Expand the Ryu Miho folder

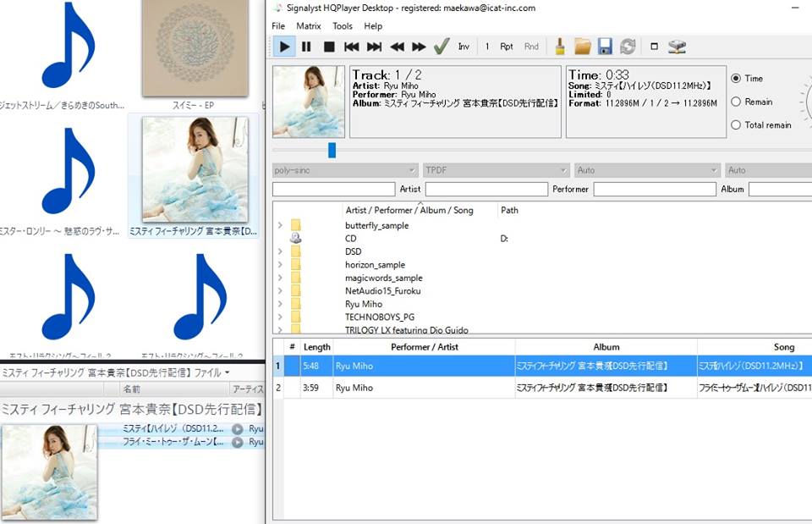[x=280, y=304]
